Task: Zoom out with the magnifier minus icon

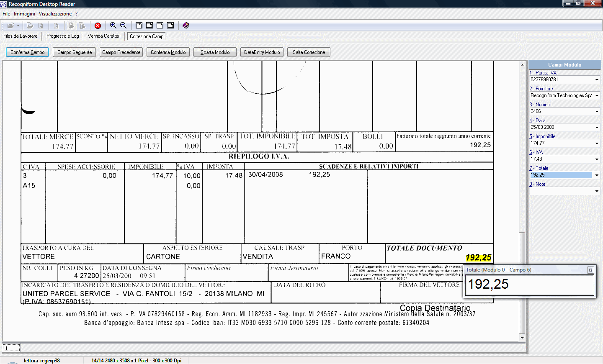Action: pos(124,26)
